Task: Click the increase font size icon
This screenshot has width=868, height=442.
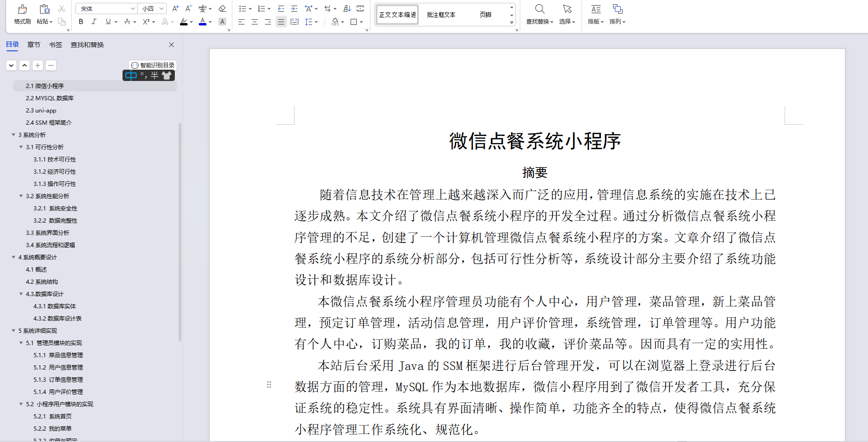Action: [175, 8]
